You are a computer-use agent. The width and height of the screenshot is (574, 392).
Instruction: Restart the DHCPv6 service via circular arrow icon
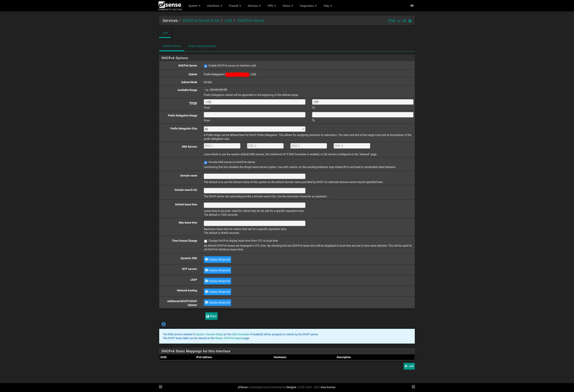click(390, 21)
